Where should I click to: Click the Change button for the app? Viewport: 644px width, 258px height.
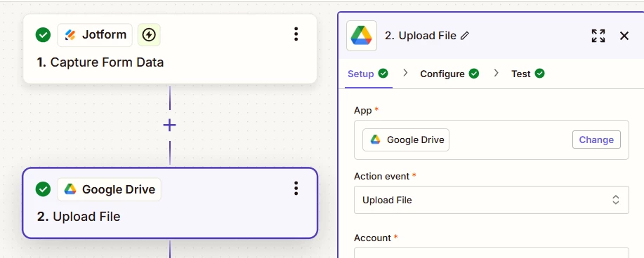(x=596, y=140)
